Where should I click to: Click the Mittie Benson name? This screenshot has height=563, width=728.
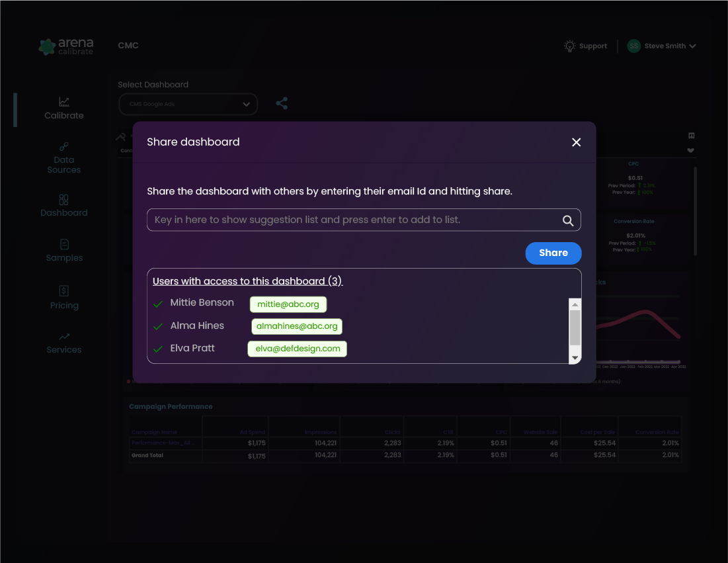pos(202,302)
